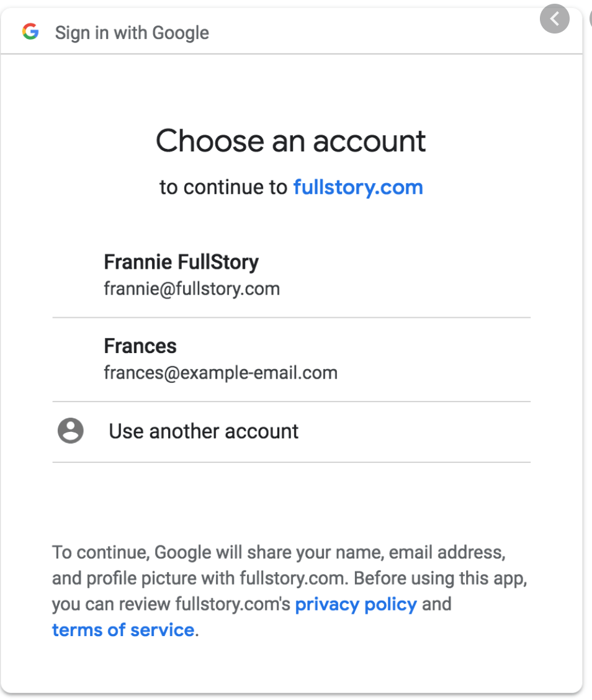Click the Google "G" logo
Image resolution: width=592 pixels, height=700 pixels.
(30, 32)
